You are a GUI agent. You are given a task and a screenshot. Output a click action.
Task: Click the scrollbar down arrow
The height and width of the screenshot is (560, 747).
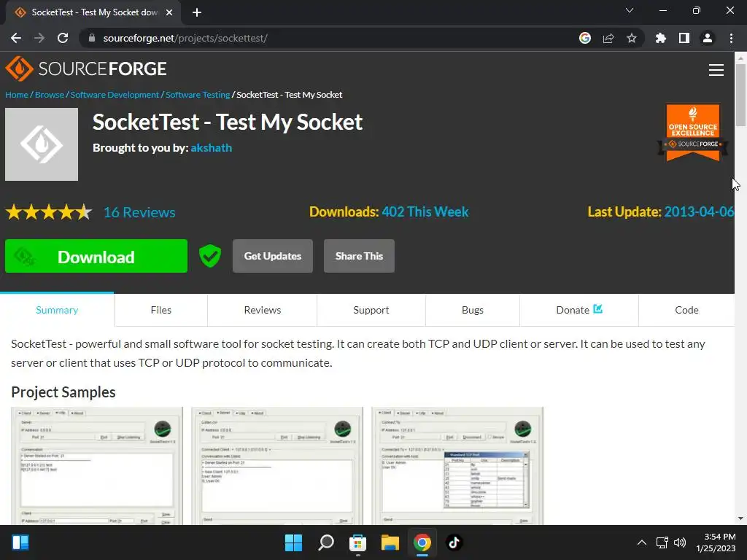coord(740,519)
